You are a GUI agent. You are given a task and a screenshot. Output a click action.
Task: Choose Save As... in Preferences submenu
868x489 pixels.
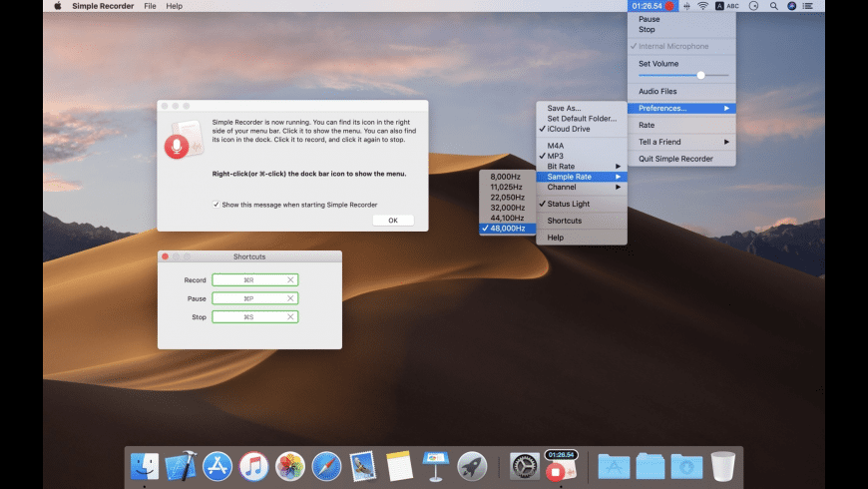[582, 108]
